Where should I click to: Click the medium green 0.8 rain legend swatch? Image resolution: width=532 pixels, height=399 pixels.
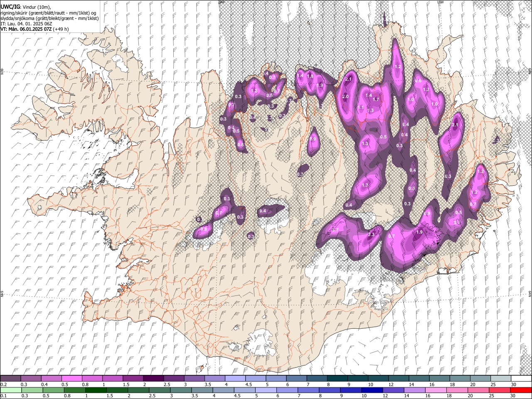74,390
